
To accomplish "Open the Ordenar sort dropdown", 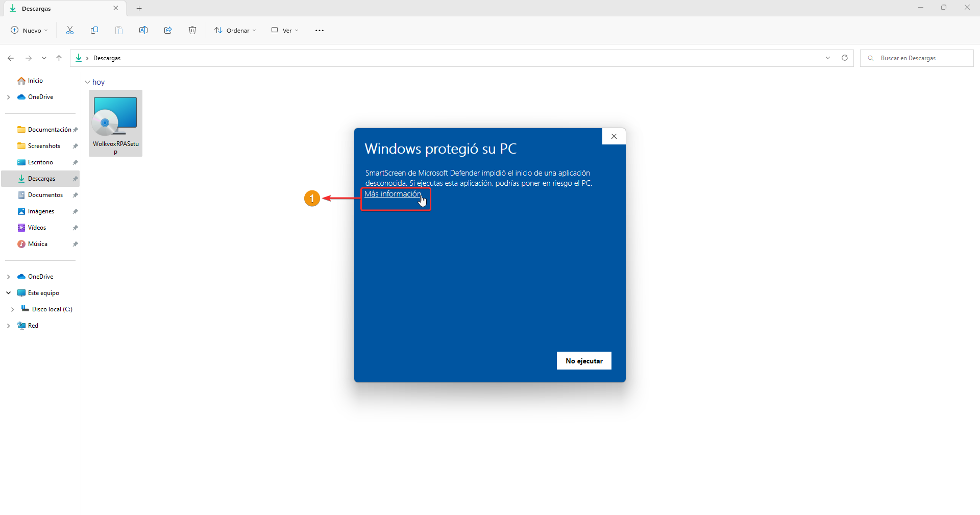I will coord(235,31).
